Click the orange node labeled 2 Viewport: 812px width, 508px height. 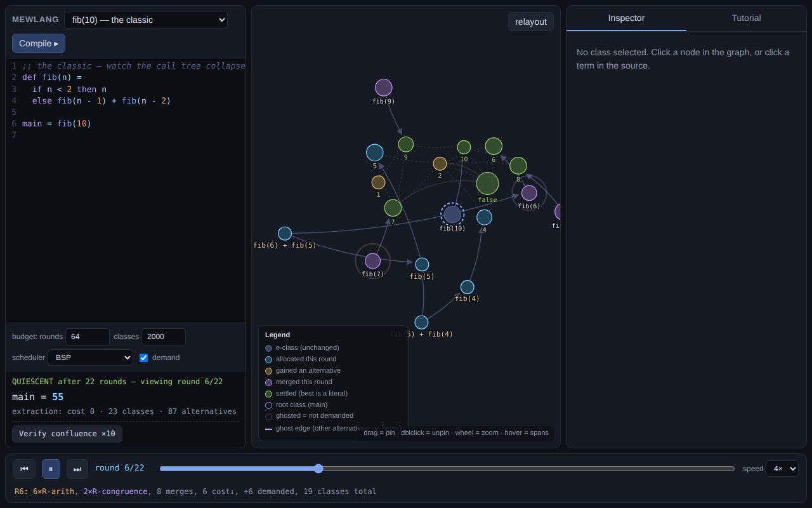click(x=440, y=164)
